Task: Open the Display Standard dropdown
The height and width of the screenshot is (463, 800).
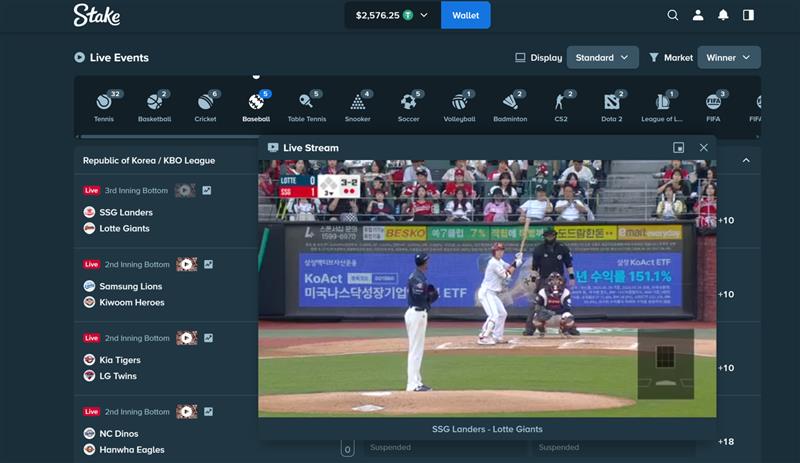Action: (602, 58)
